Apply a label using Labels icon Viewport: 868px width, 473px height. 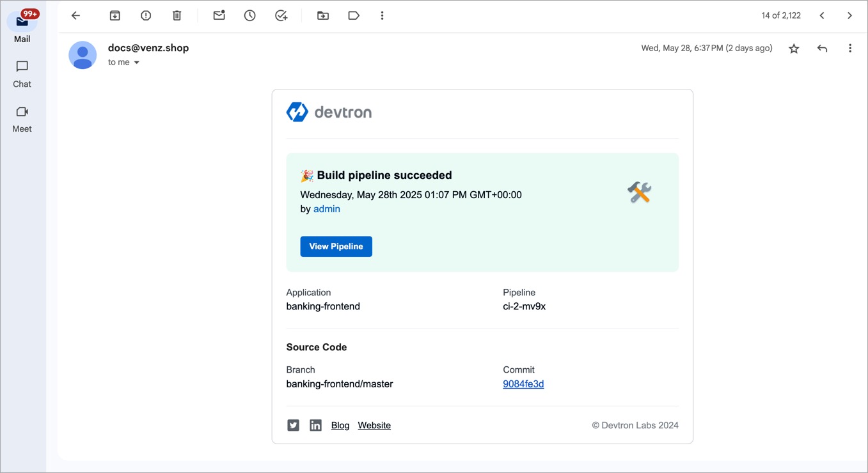coord(354,16)
